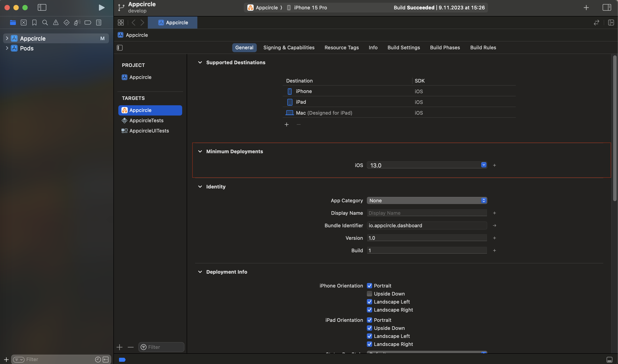This screenshot has height=364, width=618.
Task: Open the Info tab
Action: point(373,48)
